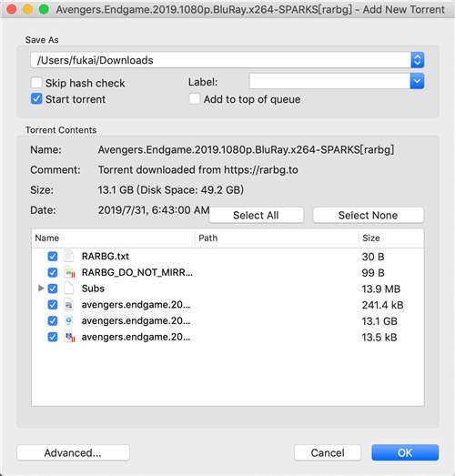The height and width of the screenshot is (476, 455).
Task: Sort files by the Name column header
Action: pyautogui.click(x=113, y=238)
